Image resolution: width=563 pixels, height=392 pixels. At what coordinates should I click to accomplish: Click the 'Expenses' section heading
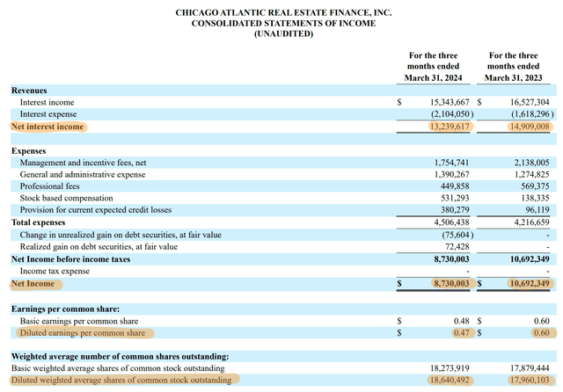click(x=28, y=151)
